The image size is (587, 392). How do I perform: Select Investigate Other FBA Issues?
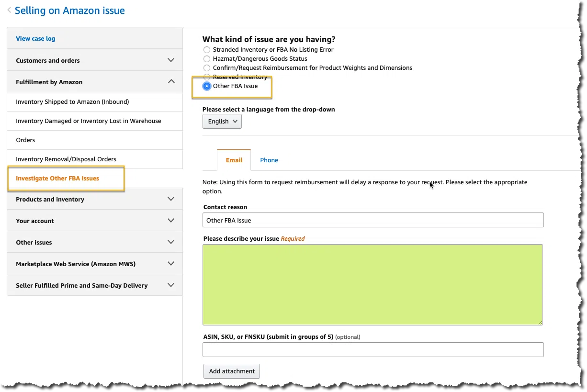[x=57, y=178]
